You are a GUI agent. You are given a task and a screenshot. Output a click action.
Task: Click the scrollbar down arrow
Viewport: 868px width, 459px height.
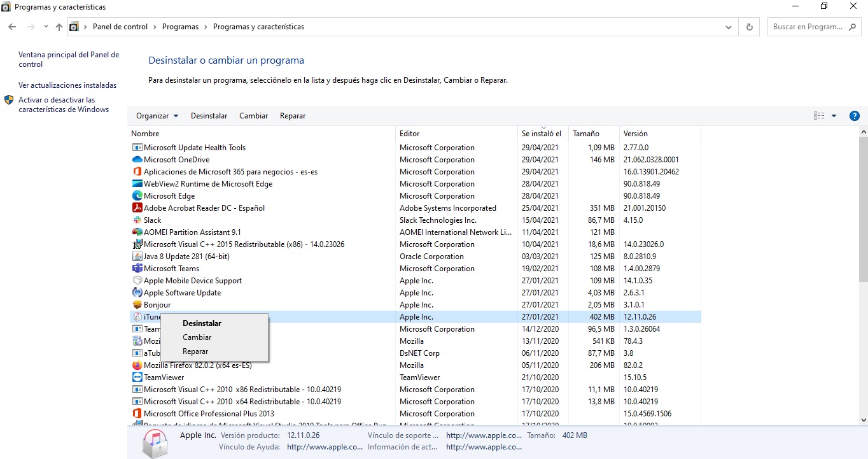click(864, 420)
